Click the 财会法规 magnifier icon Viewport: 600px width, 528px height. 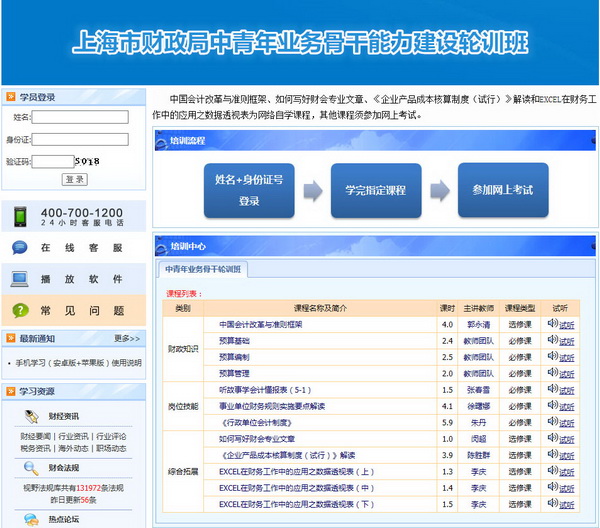tap(29, 468)
